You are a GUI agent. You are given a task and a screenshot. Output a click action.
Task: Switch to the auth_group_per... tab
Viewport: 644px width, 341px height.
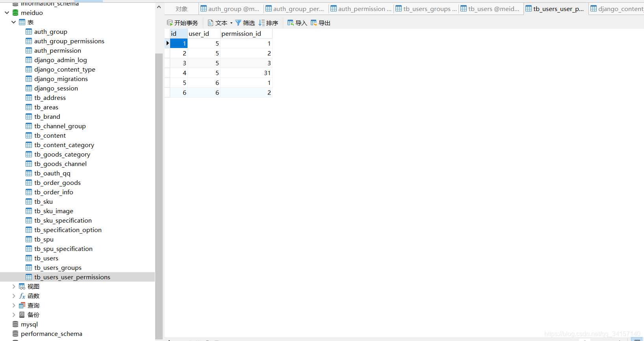[295, 9]
